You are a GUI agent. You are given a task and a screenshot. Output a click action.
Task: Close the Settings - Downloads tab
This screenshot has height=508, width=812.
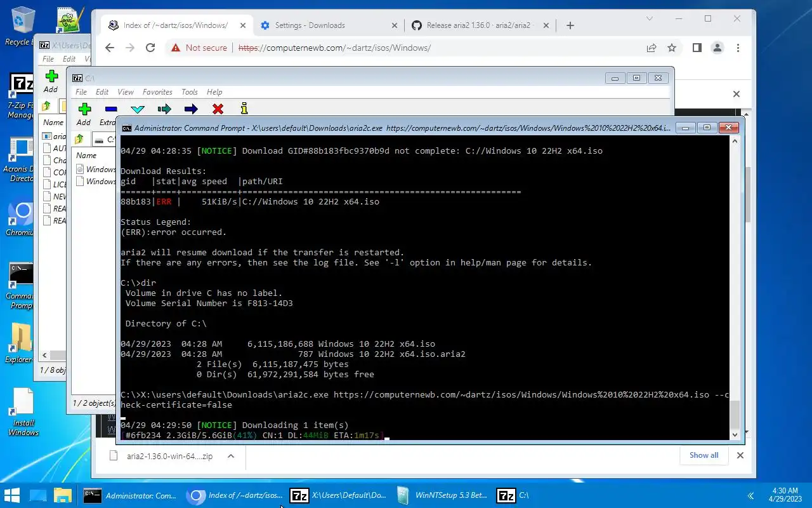(394, 25)
